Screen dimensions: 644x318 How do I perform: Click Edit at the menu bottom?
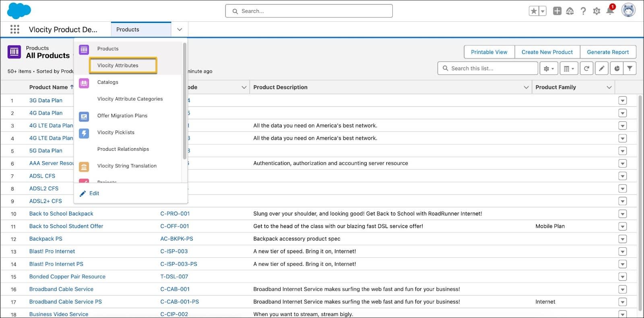pyautogui.click(x=89, y=193)
